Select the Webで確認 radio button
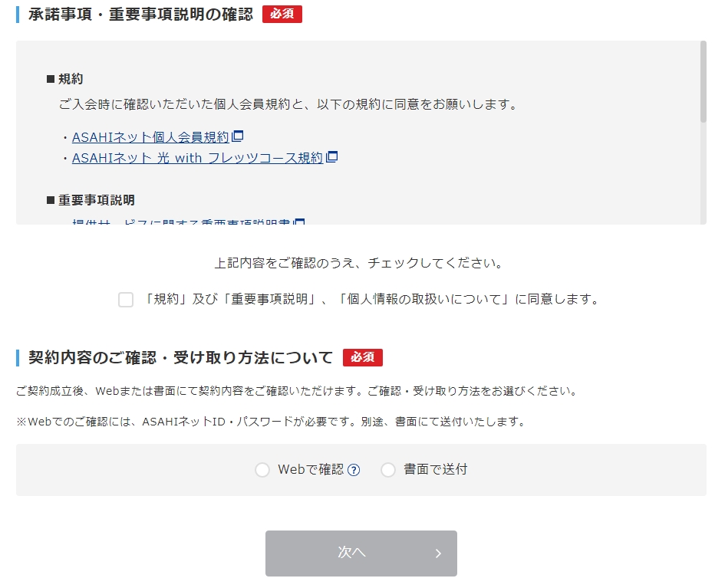The width and height of the screenshot is (715, 588). coord(262,470)
